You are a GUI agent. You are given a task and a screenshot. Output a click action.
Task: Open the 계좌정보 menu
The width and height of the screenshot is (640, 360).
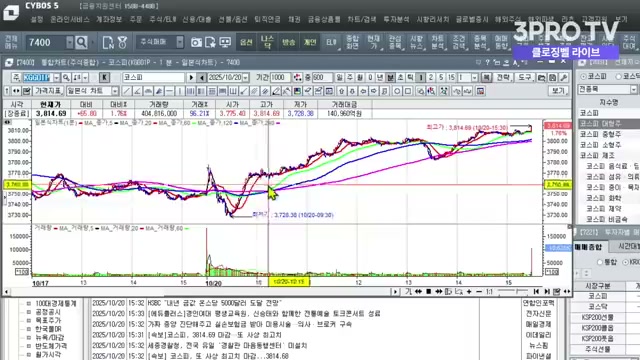coord(109,19)
